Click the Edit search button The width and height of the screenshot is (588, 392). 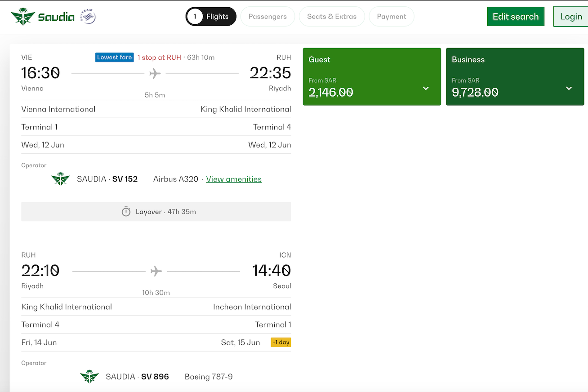[x=516, y=17]
